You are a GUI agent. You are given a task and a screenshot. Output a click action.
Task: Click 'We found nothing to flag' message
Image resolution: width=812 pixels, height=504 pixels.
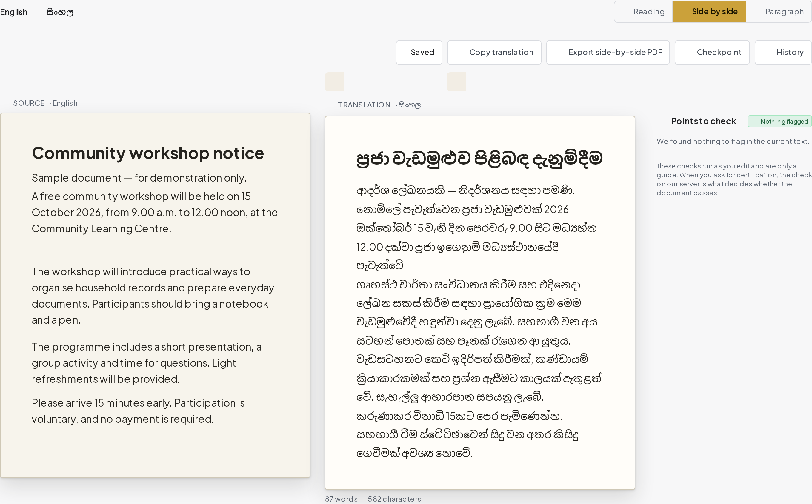pos(733,141)
